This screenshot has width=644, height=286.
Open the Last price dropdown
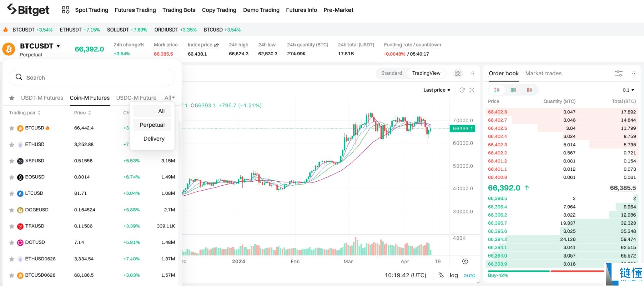(437, 90)
